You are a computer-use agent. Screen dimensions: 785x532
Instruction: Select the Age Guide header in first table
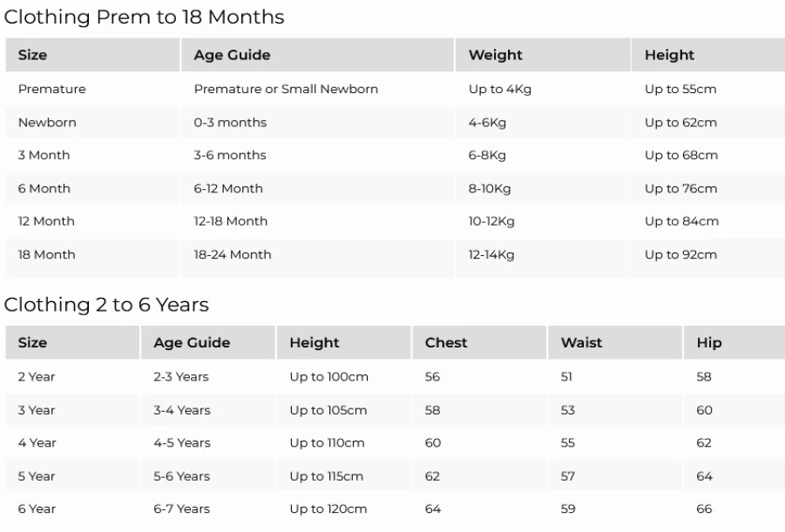coord(317,55)
